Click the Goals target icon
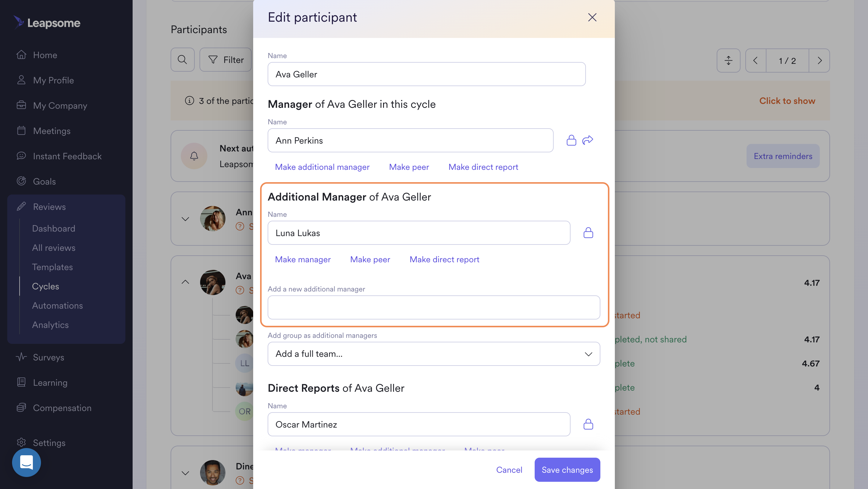This screenshot has height=489, width=868. pos(21,180)
